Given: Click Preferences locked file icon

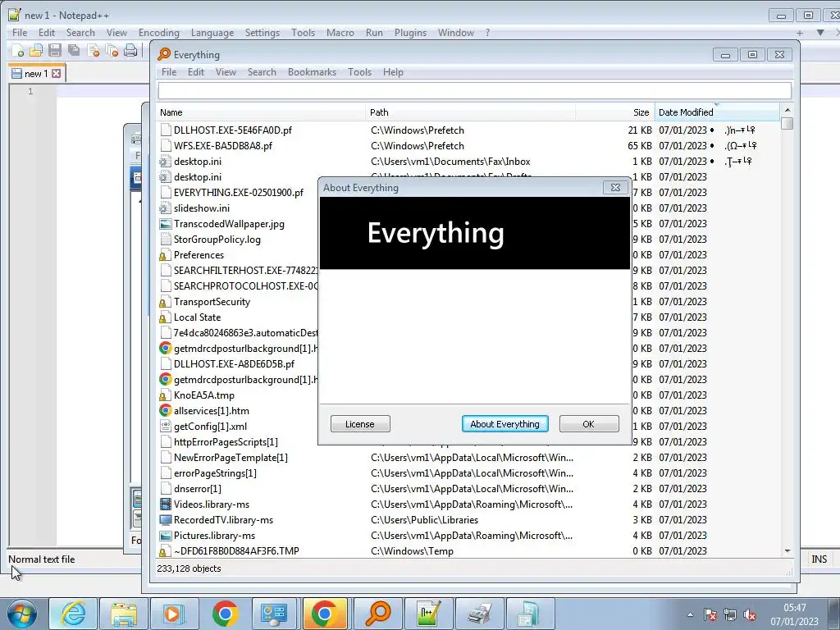Looking at the screenshot, I should (163, 256).
